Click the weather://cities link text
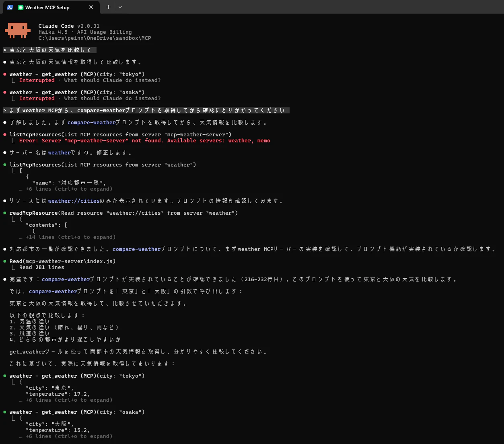Image resolution: width=504 pixels, height=444 pixels. point(74,201)
